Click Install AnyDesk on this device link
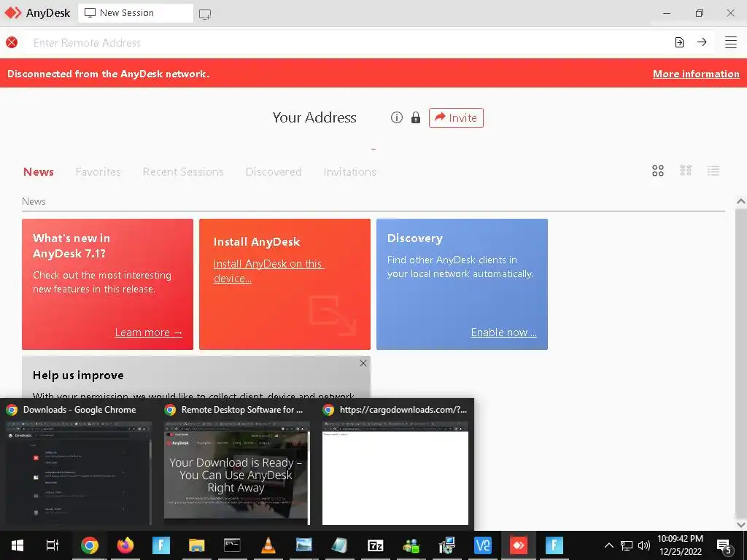Screen dimensions: 747x560 pos(268,271)
